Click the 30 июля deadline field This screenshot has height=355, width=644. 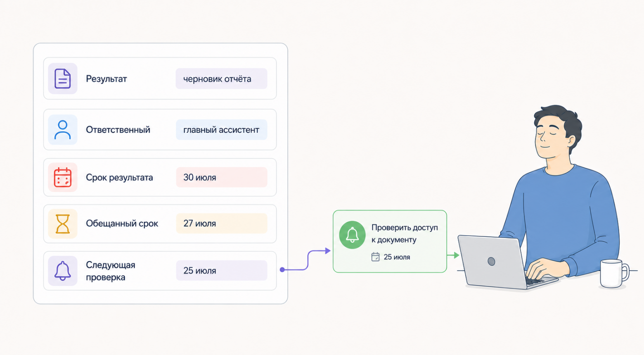pos(221,177)
